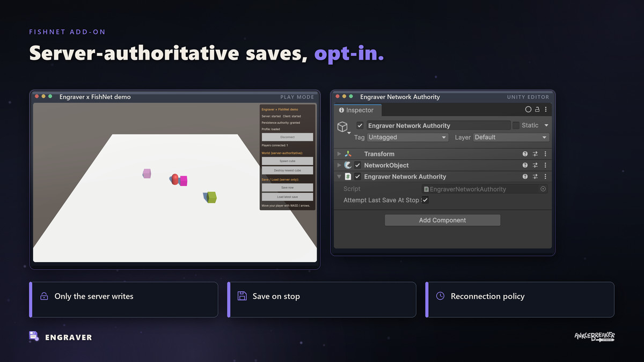Click the 'Engraver x FishNet demo' window title
Screen dimensions: 644x362
[95, 97]
